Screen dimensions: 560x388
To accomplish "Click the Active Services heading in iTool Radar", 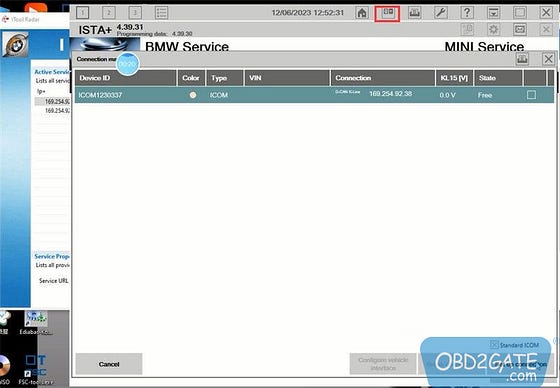I will point(52,72).
